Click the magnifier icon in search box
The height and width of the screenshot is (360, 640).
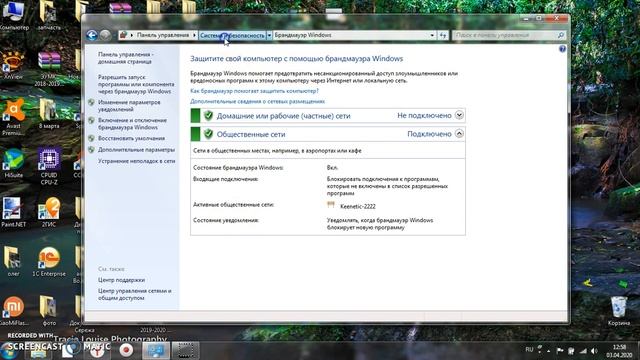pyautogui.click(x=561, y=36)
